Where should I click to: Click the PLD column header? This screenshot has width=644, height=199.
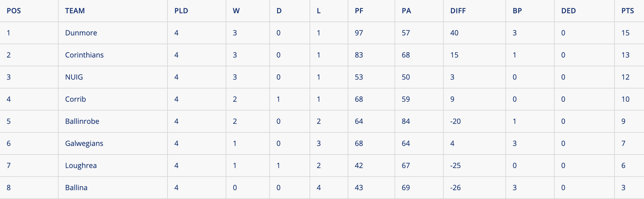(181, 11)
